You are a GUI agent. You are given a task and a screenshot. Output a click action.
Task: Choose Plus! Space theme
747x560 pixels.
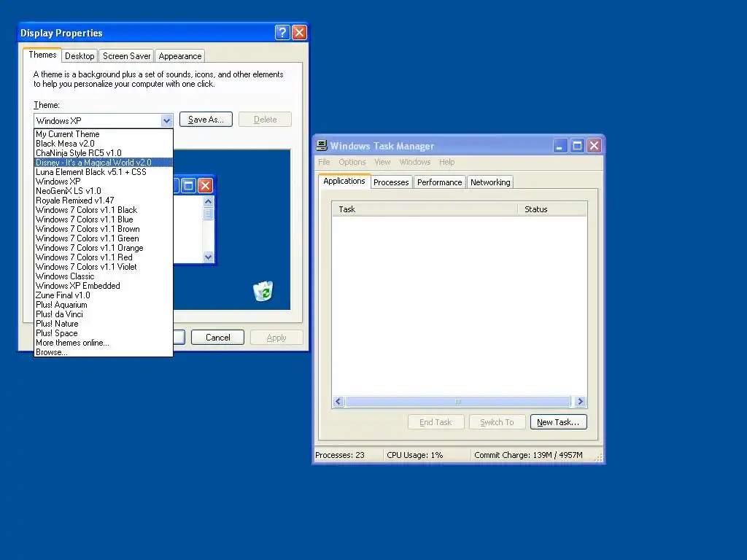pyautogui.click(x=104, y=334)
